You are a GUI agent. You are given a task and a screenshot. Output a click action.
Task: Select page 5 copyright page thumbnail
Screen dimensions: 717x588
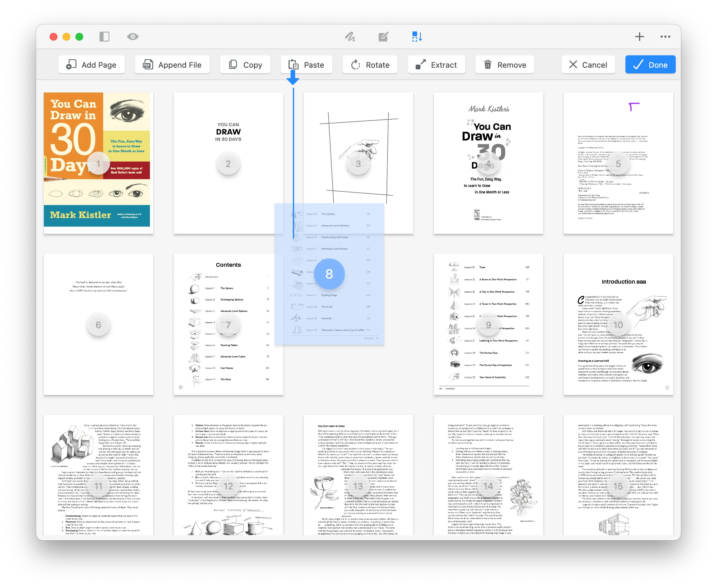[618, 163]
